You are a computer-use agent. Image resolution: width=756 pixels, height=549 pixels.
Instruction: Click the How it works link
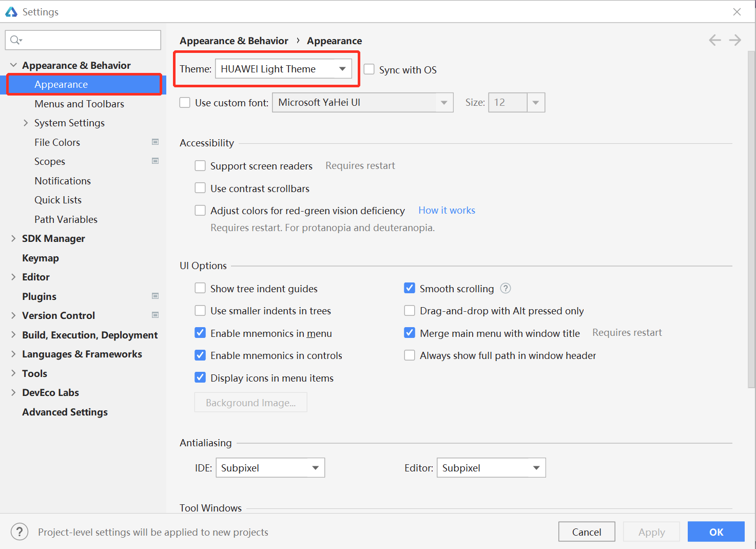pyautogui.click(x=447, y=210)
